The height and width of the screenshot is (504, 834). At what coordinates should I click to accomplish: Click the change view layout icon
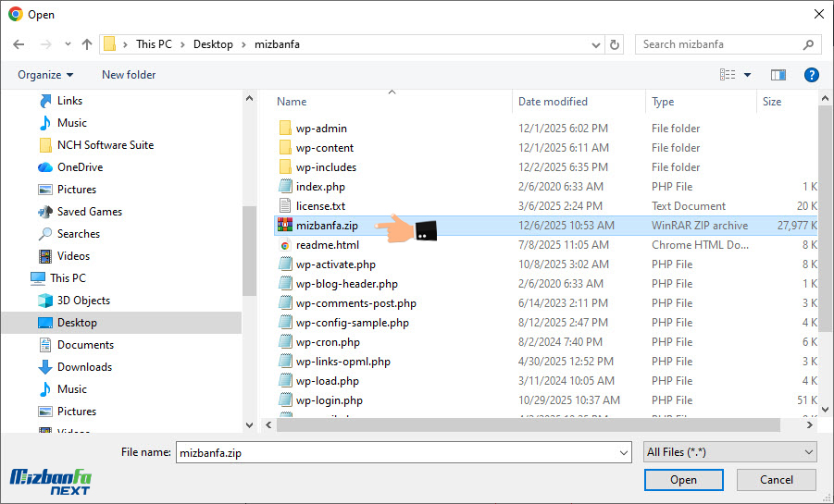pyautogui.click(x=728, y=75)
